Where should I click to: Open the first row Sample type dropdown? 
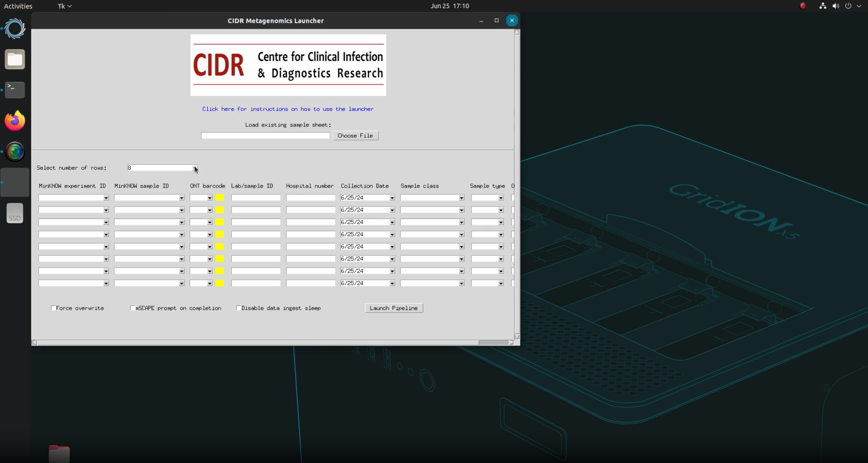point(501,198)
